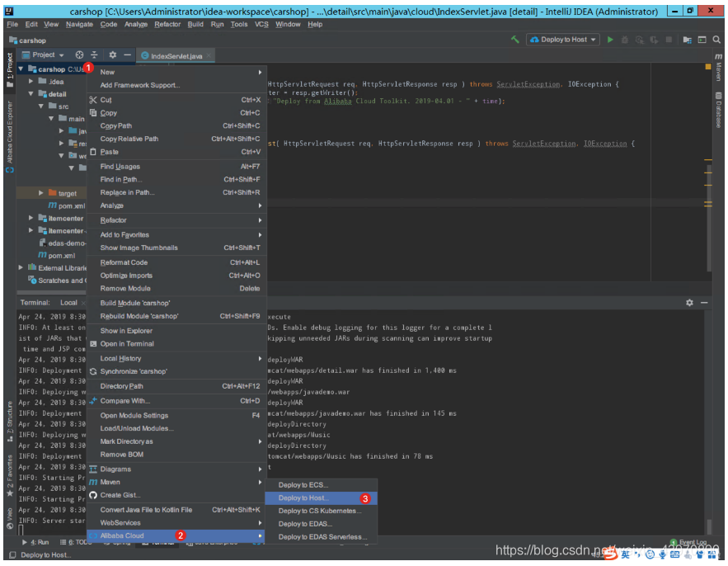This screenshot has height=566, width=728.
Task: Open Structure side tool window
Action: pyautogui.click(x=10, y=422)
